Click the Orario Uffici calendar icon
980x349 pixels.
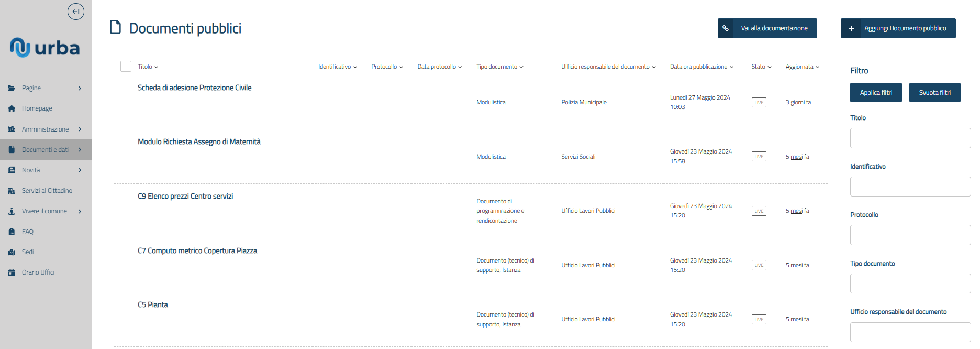point(12,272)
